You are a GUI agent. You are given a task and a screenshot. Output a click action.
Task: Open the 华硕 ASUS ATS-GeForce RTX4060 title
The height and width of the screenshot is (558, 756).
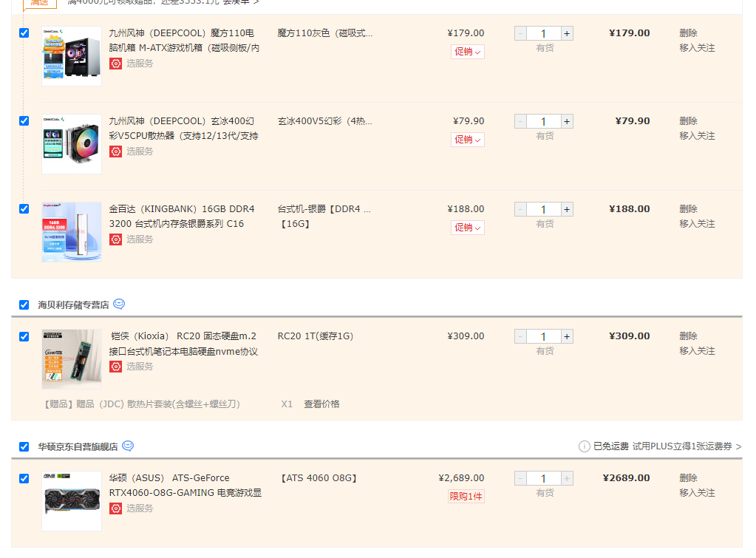(185, 485)
